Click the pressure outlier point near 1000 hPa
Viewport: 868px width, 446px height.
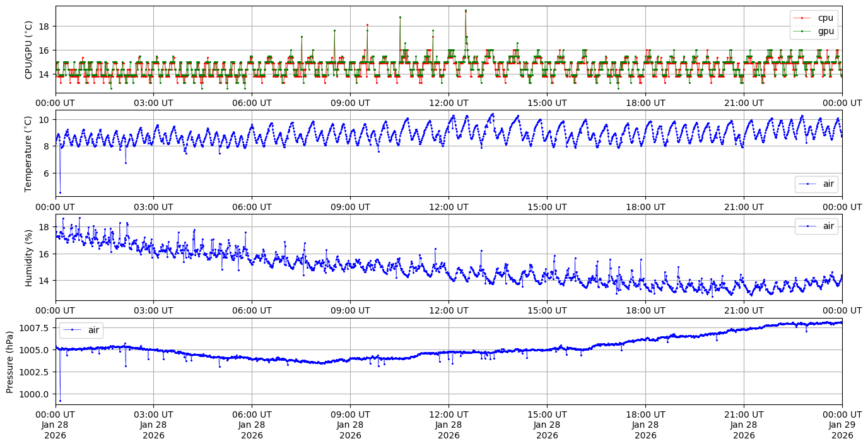point(60,401)
